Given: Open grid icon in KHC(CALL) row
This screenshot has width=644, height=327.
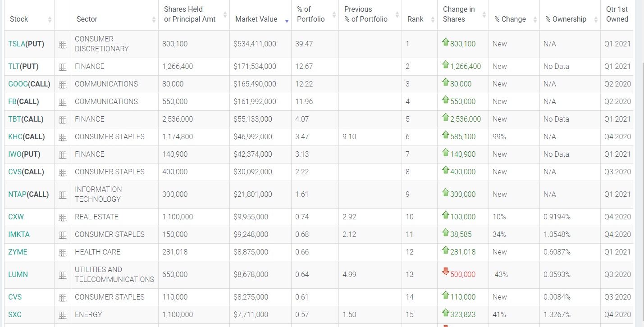Looking at the screenshot, I should point(63,137).
